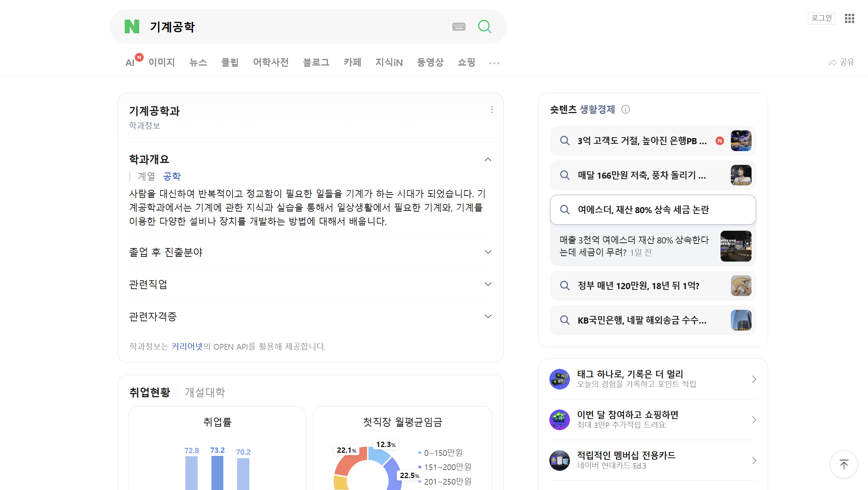The height and width of the screenshot is (490, 868).
Task: Click the 기계공학과 title
Action: coord(154,111)
